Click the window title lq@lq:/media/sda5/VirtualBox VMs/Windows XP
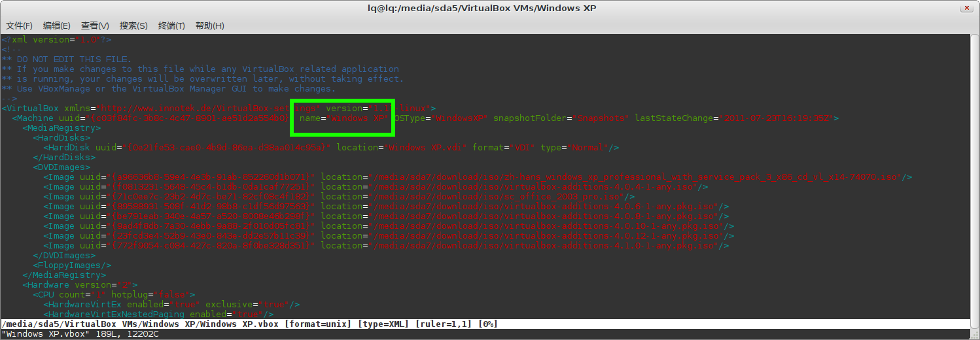The height and width of the screenshot is (340, 980). click(482, 8)
